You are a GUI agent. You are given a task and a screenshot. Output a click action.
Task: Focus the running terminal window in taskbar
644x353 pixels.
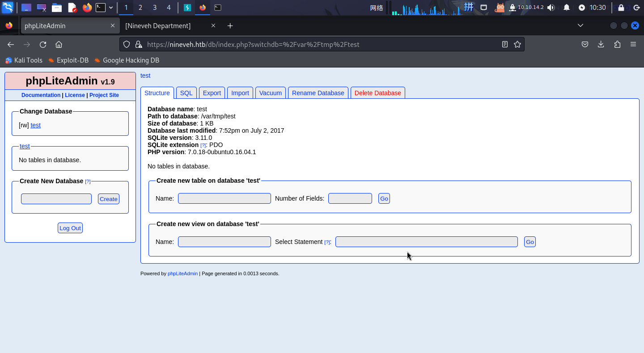pos(217,8)
